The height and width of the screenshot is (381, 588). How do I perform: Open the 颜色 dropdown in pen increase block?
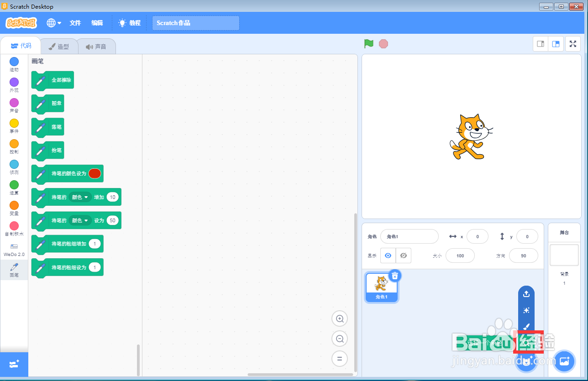[80, 197]
